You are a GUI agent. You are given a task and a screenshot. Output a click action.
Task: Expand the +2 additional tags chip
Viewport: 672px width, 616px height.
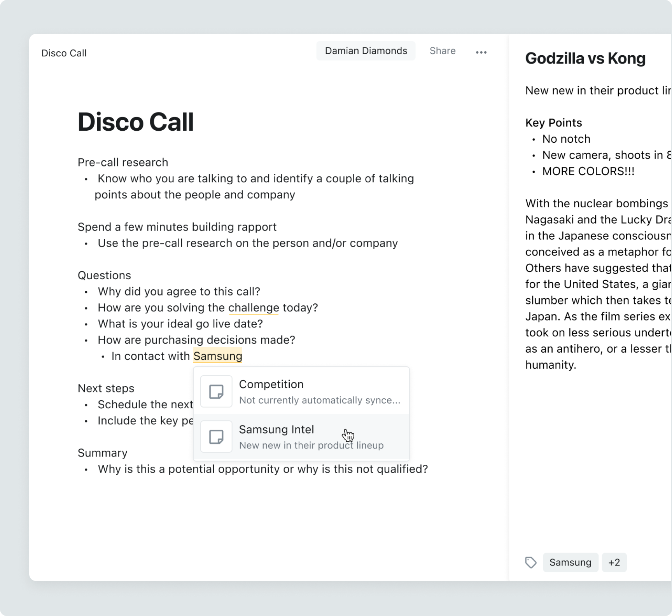[x=614, y=562]
